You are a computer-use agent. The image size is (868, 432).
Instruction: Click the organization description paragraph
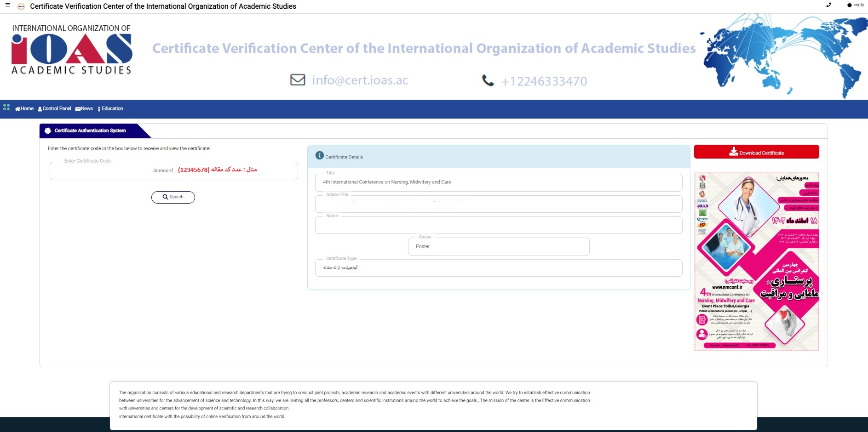(x=354, y=404)
